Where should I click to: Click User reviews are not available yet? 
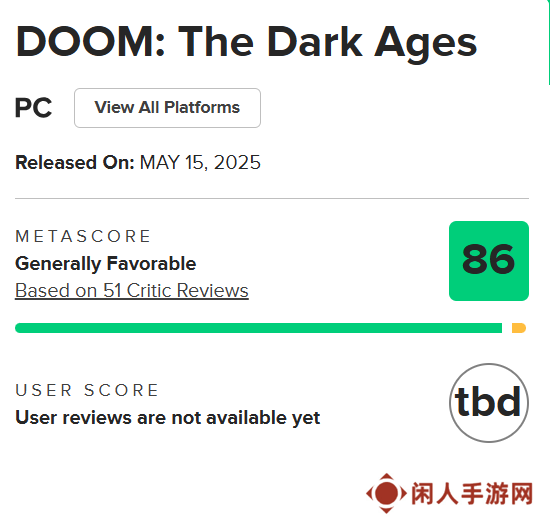[168, 418]
